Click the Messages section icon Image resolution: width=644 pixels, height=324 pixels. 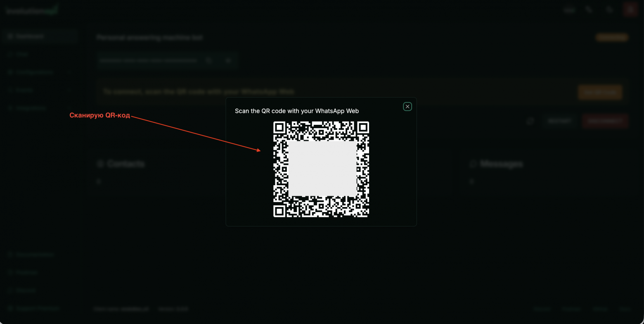(x=473, y=164)
